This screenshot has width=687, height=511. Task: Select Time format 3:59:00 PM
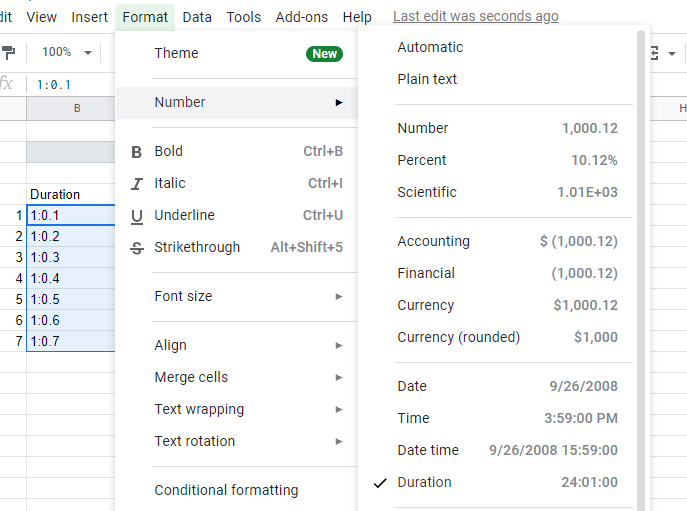pos(498,419)
